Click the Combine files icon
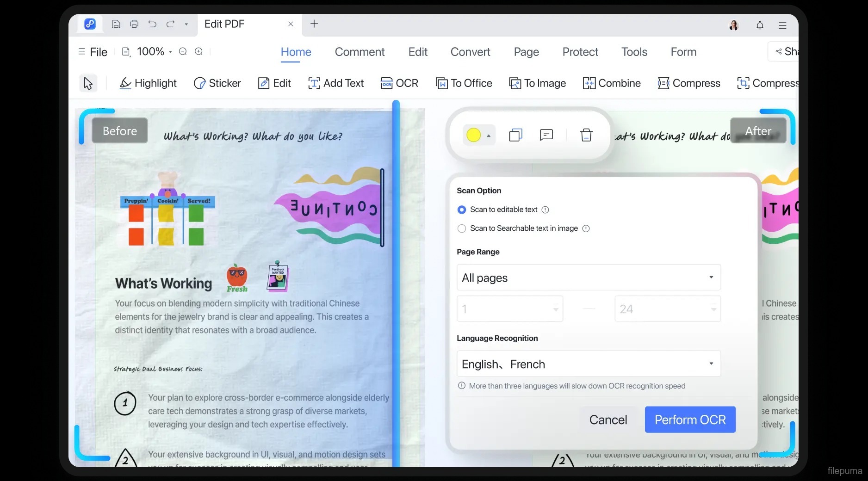This screenshot has height=481, width=868. pos(589,83)
